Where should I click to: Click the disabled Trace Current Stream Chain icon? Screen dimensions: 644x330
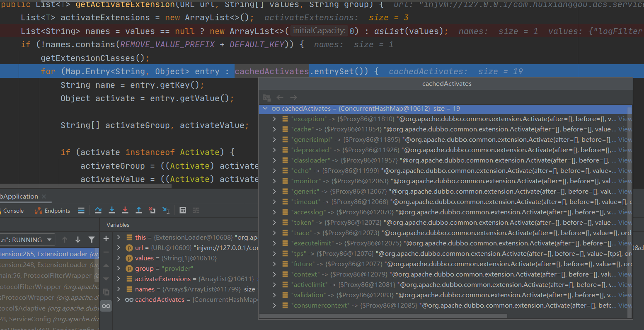(196, 211)
